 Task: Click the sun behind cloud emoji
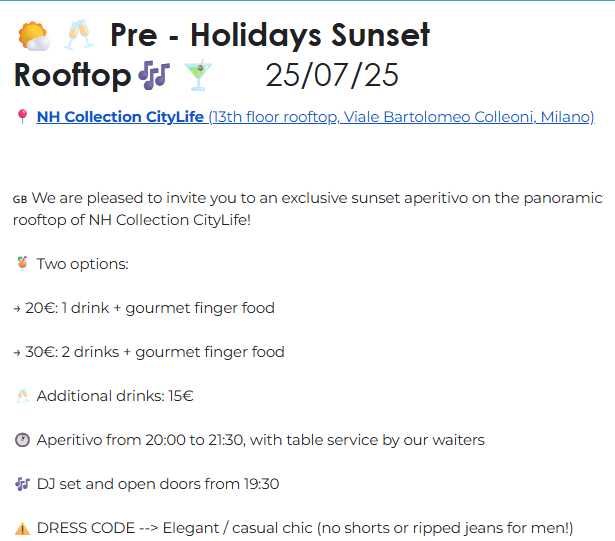coord(34,36)
